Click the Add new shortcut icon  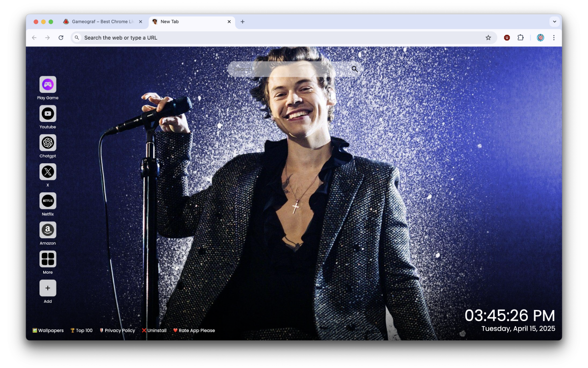[x=48, y=288]
